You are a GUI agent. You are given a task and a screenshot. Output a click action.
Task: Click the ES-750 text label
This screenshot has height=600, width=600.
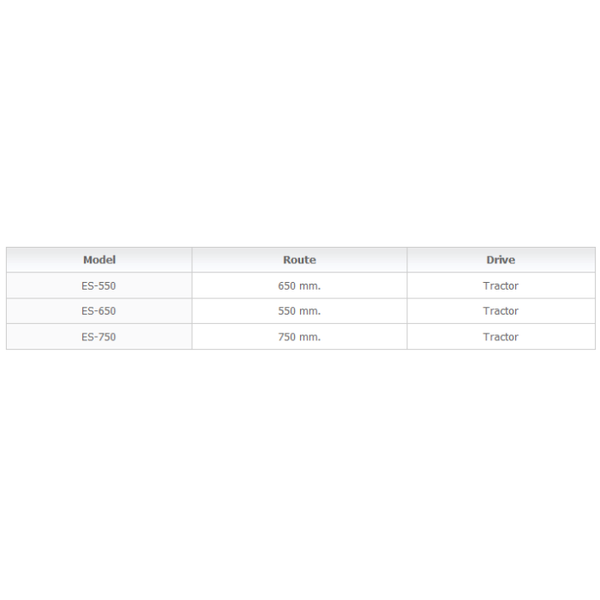pos(98,337)
